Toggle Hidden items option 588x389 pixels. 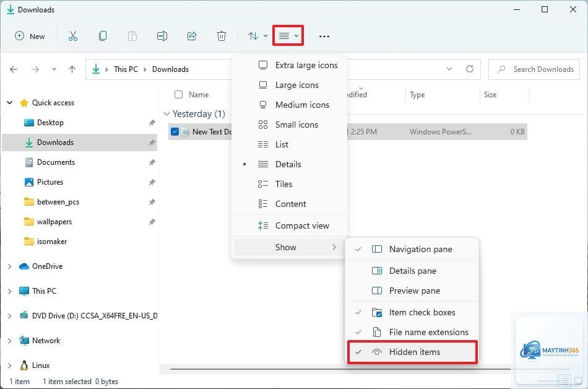(412, 352)
